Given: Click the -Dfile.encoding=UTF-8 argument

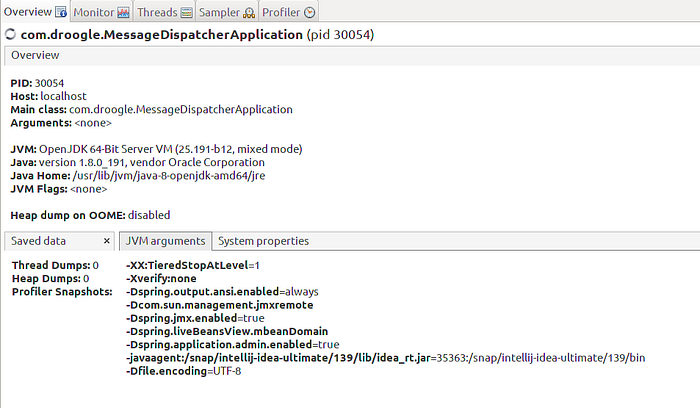Looking at the screenshot, I should [183, 371].
